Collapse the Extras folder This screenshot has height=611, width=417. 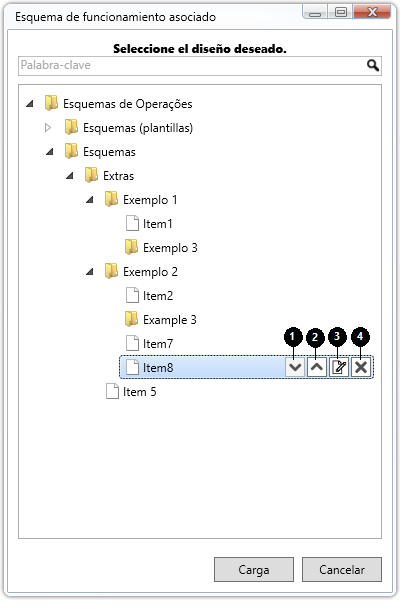pyautogui.click(x=70, y=176)
